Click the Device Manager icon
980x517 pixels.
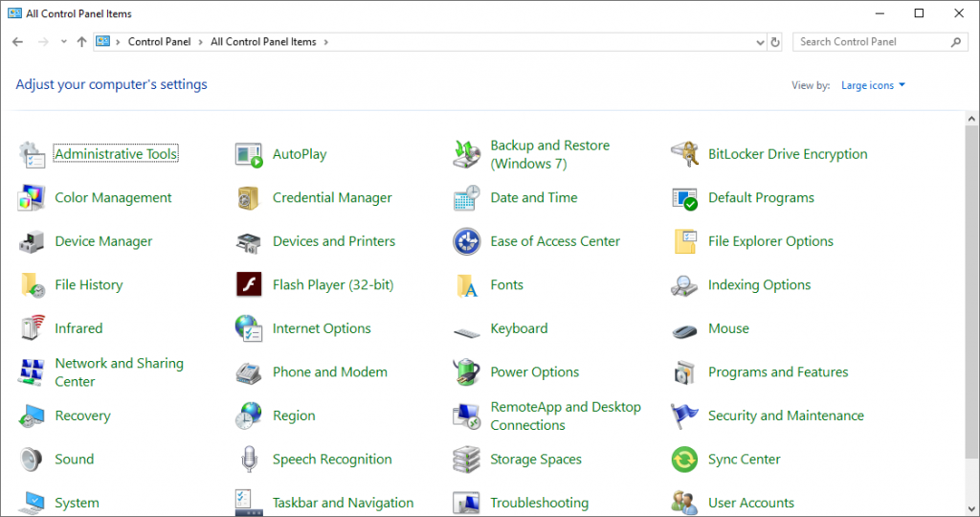pyautogui.click(x=32, y=242)
